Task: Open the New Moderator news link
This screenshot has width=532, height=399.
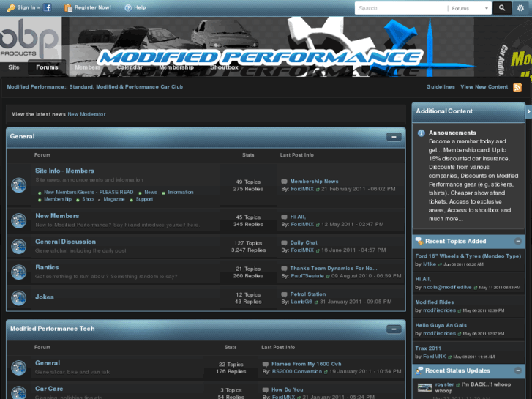Action: click(x=86, y=114)
